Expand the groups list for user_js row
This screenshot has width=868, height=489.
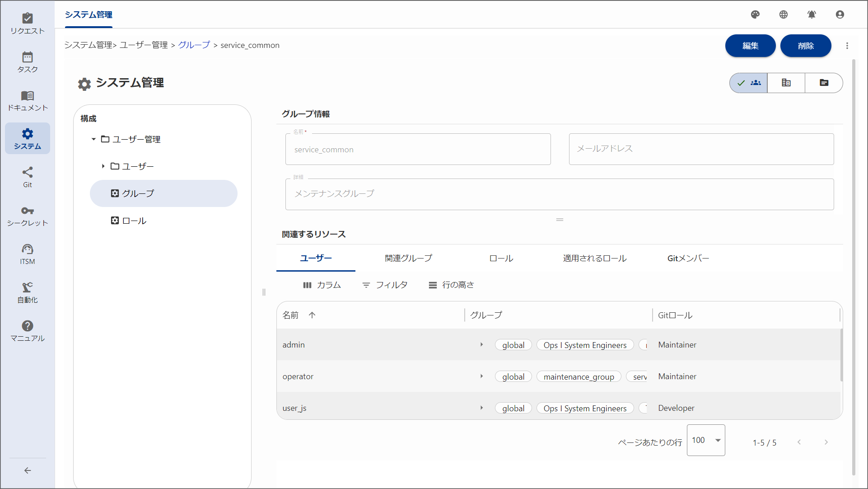click(481, 408)
